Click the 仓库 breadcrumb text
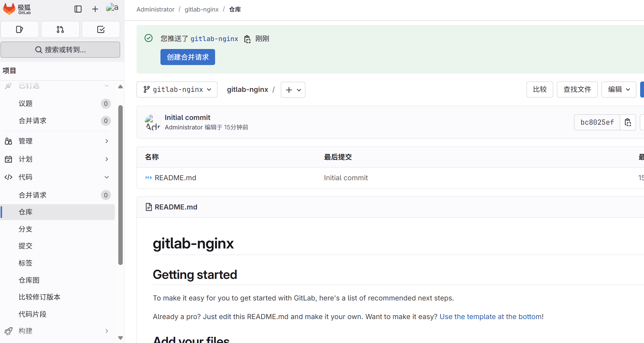The width and height of the screenshot is (644, 343). [x=235, y=9]
